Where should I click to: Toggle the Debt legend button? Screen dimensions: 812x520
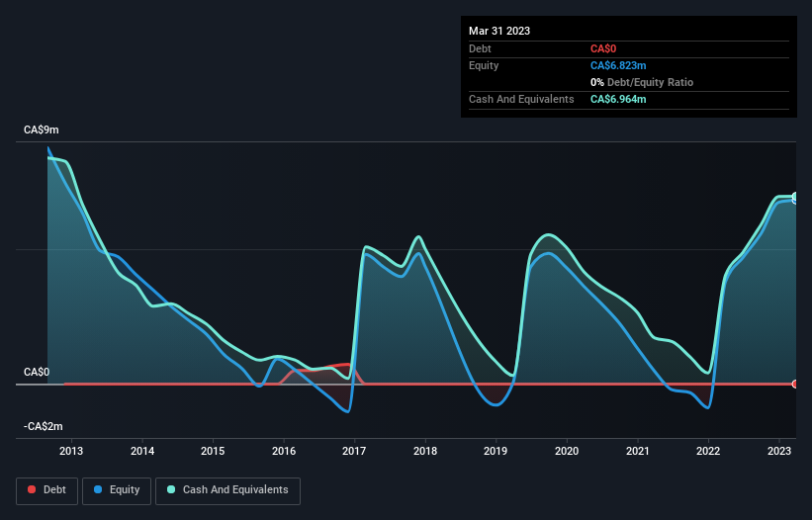tap(47, 490)
